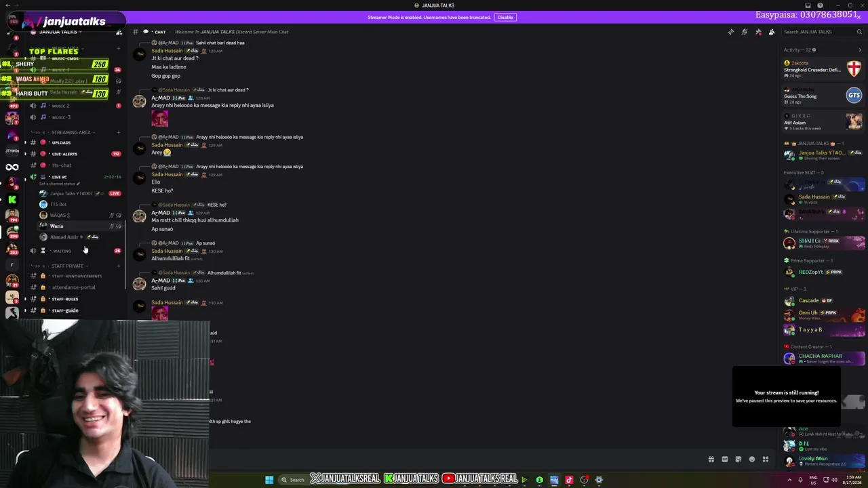Open the Guess The Song activity

(x=823, y=96)
